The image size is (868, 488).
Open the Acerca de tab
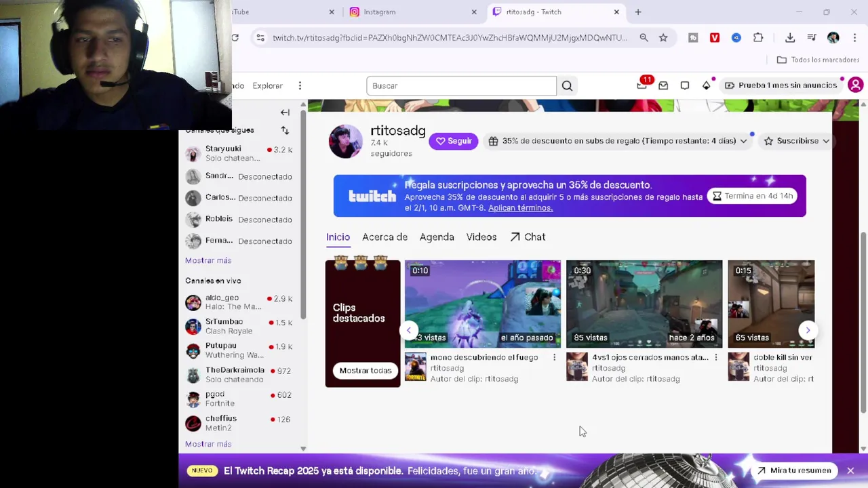(384, 237)
